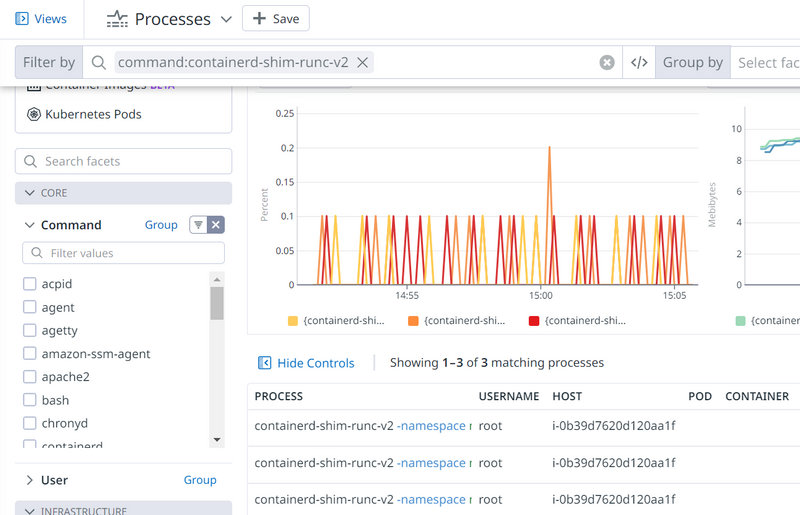Sort by PROCESS column header
Viewport: 800px width, 515px height.
(279, 396)
